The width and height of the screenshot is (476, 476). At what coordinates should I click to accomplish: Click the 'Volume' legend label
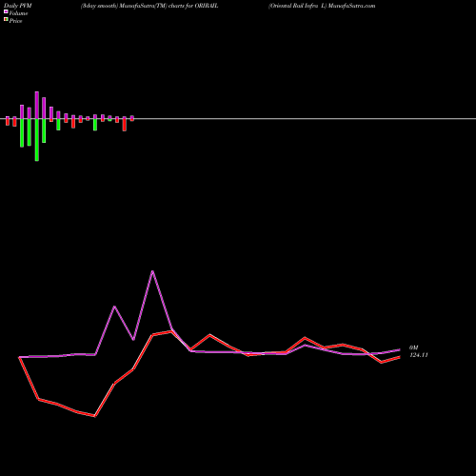click(x=18, y=13)
